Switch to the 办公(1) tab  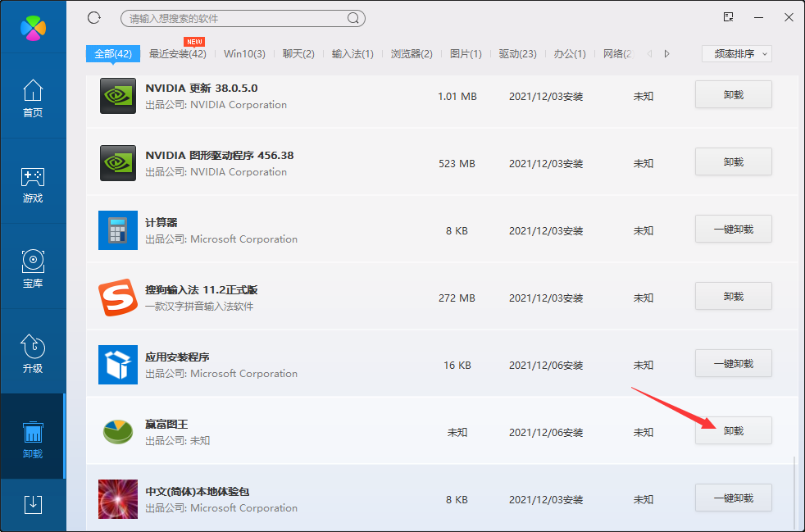(x=570, y=54)
